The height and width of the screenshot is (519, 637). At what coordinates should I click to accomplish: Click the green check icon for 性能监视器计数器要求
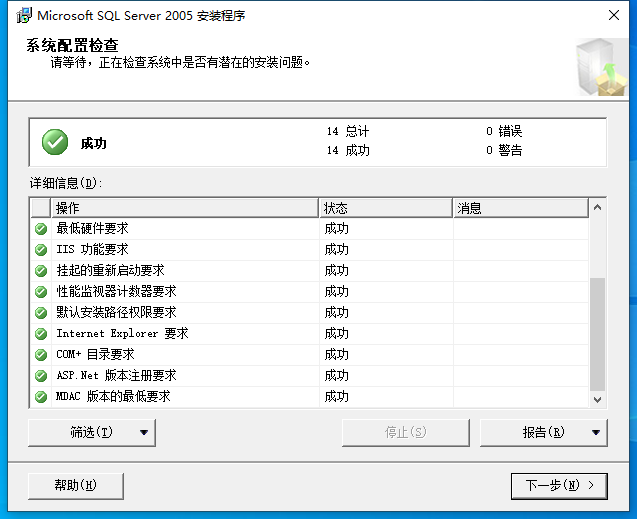[41, 292]
